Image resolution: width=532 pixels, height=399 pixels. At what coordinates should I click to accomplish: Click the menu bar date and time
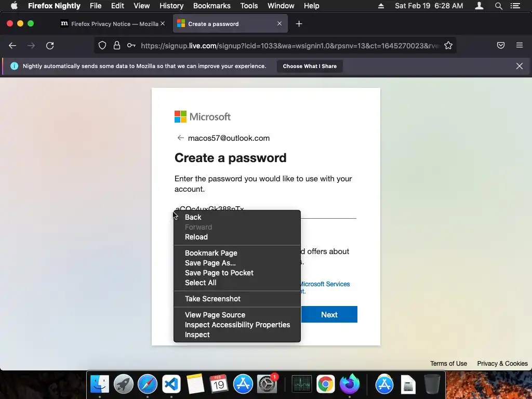[x=429, y=6]
